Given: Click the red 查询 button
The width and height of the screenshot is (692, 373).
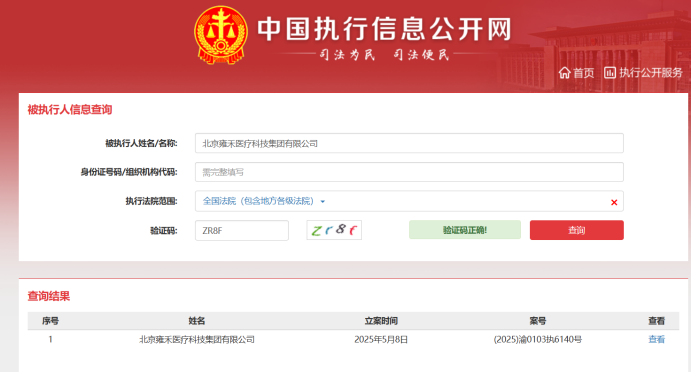Looking at the screenshot, I should coord(576,230).
